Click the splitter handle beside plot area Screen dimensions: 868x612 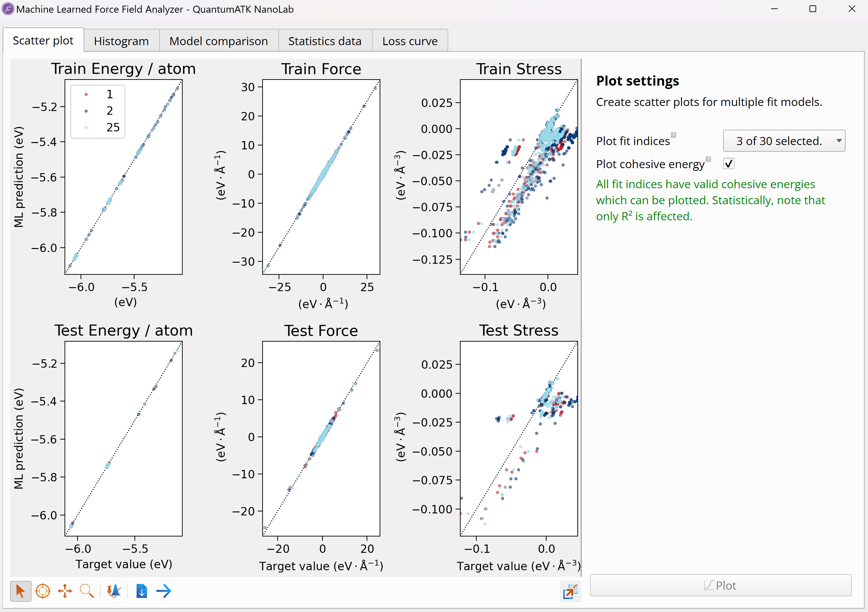point(583,331)
